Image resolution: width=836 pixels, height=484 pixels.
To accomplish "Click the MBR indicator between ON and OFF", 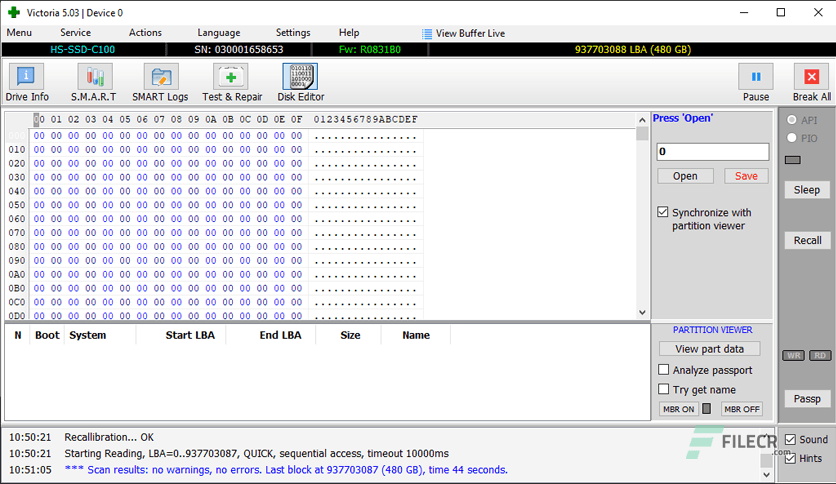I will coord(706,409).
